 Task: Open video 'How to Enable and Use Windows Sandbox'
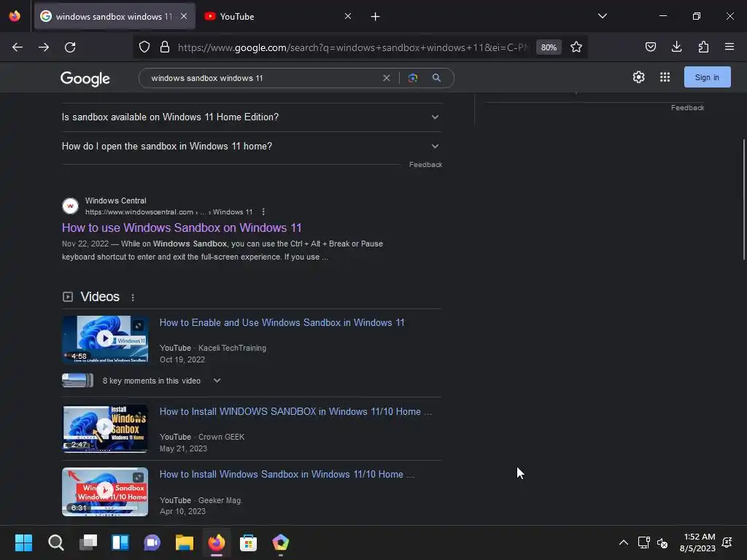pyautogui.click(x=282, y=323)
